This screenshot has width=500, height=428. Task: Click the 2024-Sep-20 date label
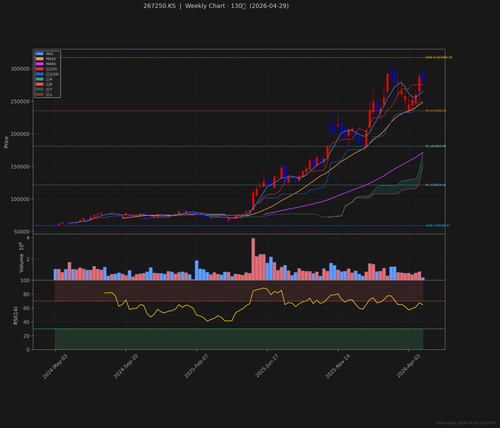pyautogui.click(x=126, y=366)
